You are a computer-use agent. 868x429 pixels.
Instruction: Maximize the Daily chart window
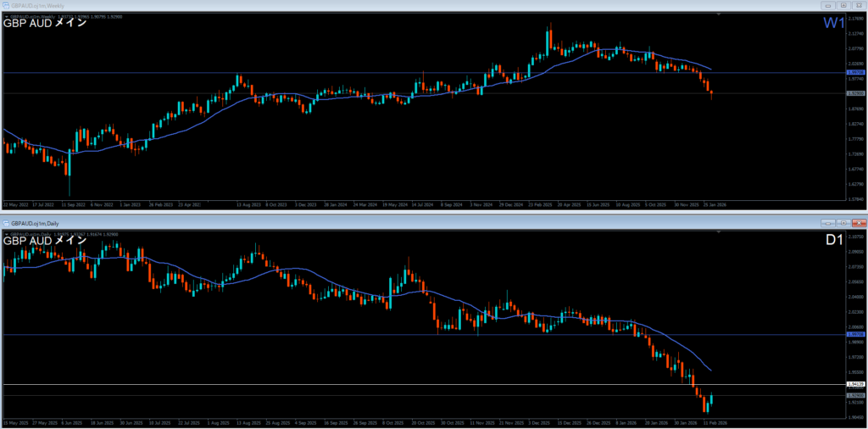pyautogui.click(x=843, y=222)
